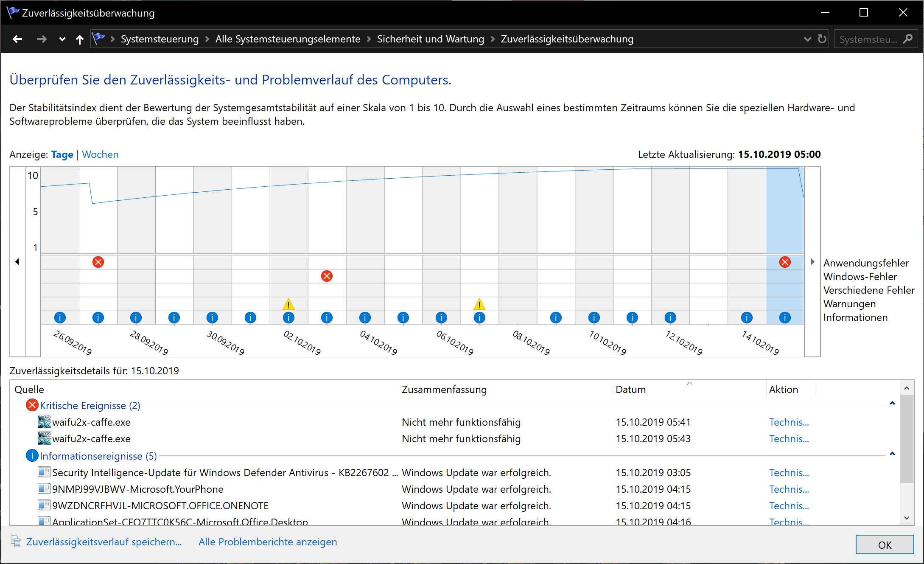Navigate back with the back arrow

point(17,39)
